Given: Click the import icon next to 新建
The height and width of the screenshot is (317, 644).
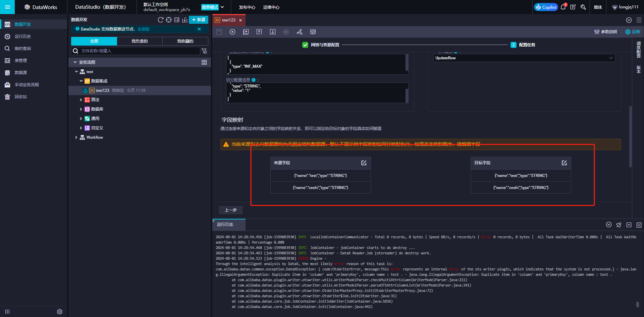Looking at the screenshot, I should coord(184,20).
